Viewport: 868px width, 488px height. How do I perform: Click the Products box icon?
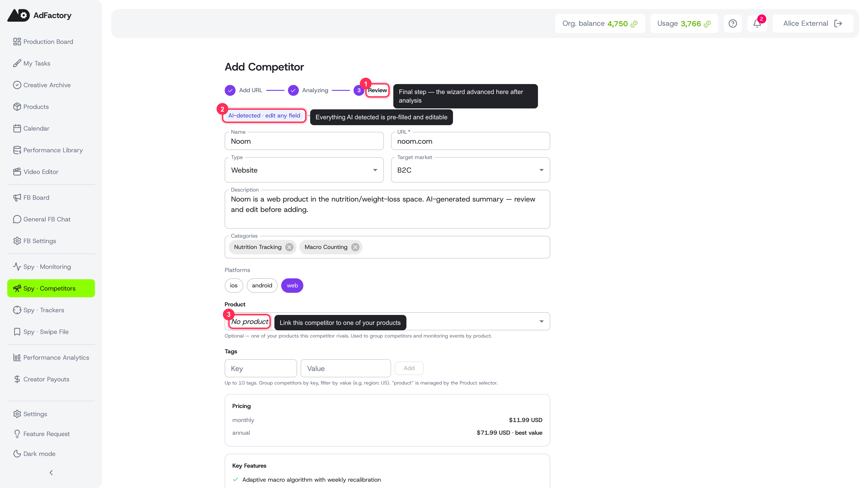point(17,107)
